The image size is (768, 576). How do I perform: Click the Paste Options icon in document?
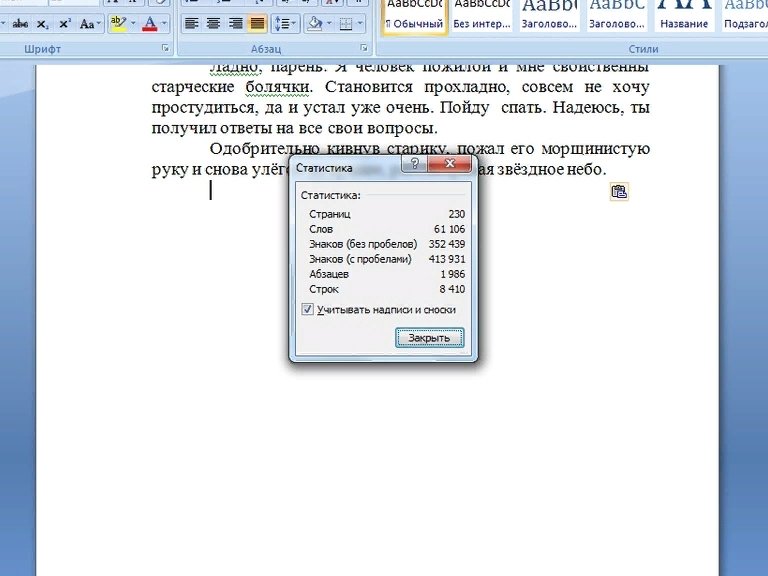coord(619,192)
